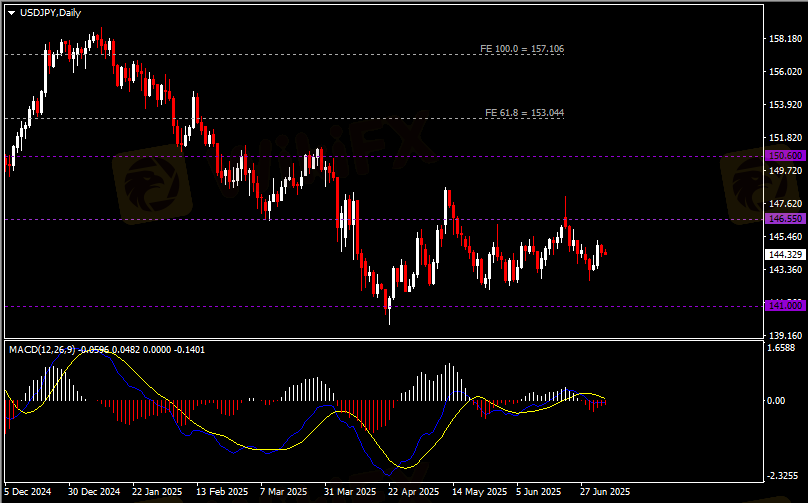The height and width of the screenshot is (503, 808).
Task: Click the 151.820 price axis value
Action: (785, 138)
